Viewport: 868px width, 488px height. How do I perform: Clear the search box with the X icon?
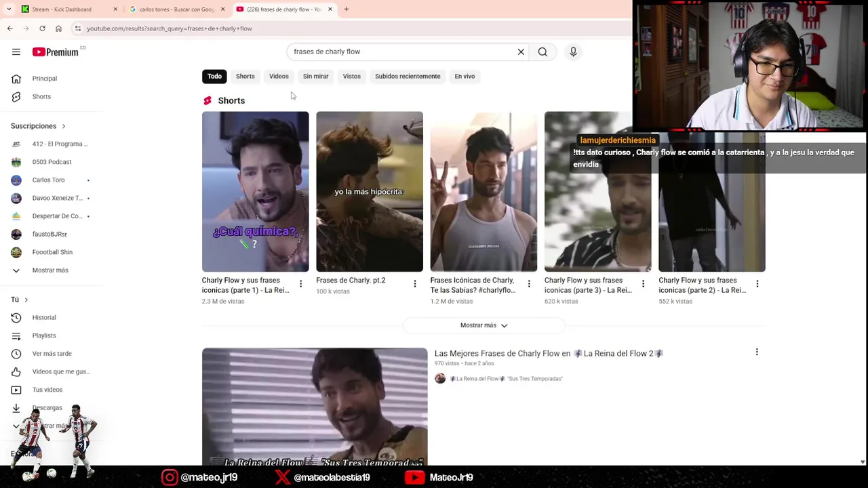521,52
